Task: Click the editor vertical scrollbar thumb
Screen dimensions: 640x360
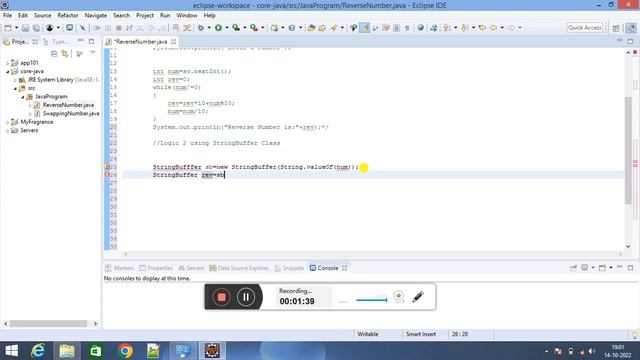Action: pos(628,150)
